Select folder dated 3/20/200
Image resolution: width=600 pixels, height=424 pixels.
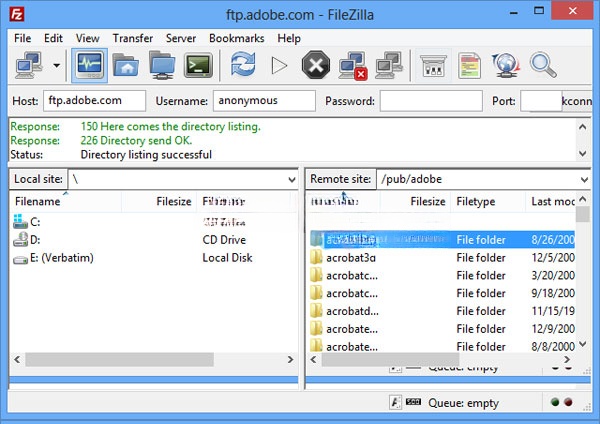pyautogui.click(x=442, y=276)
